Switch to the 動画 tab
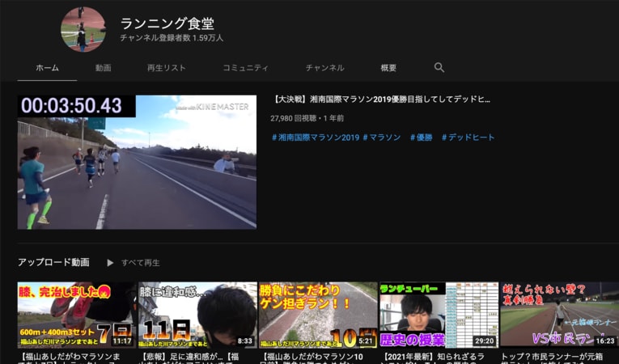Screen dimensions: 619x364 point(103,68)
